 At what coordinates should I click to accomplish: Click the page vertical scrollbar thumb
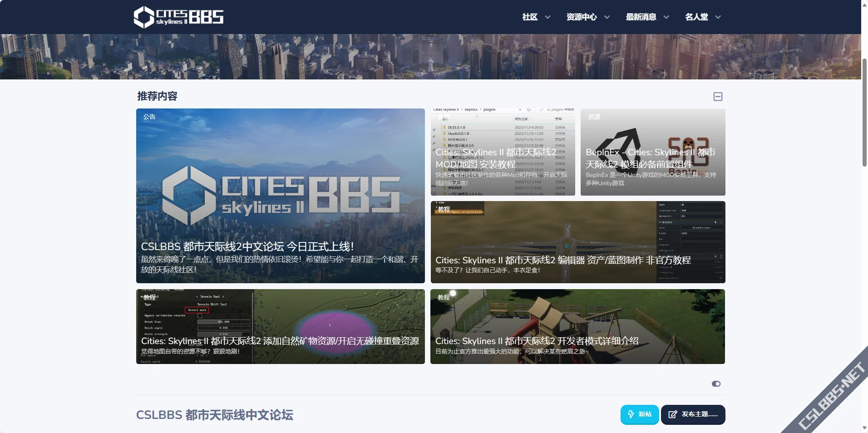tap(864, 112)
